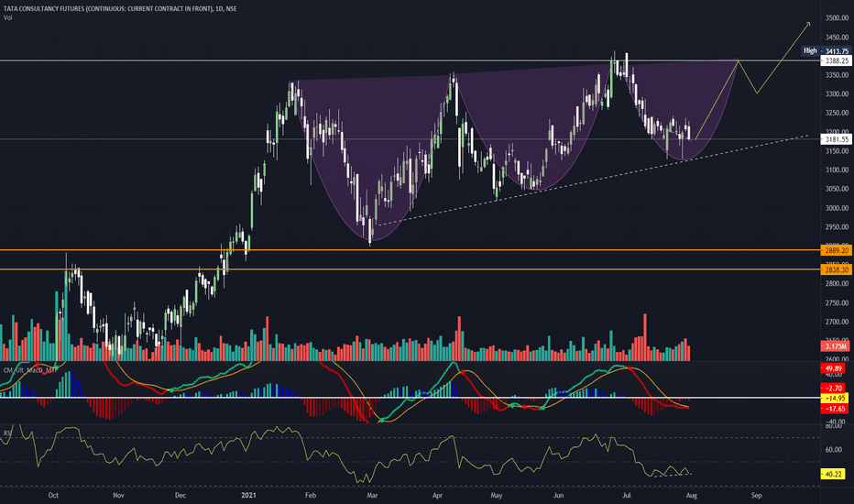This screenshot has height=504, width=854.
Task: Click the 3413.75 high price label
Action: pyautogui.click(x=836, y=51)
